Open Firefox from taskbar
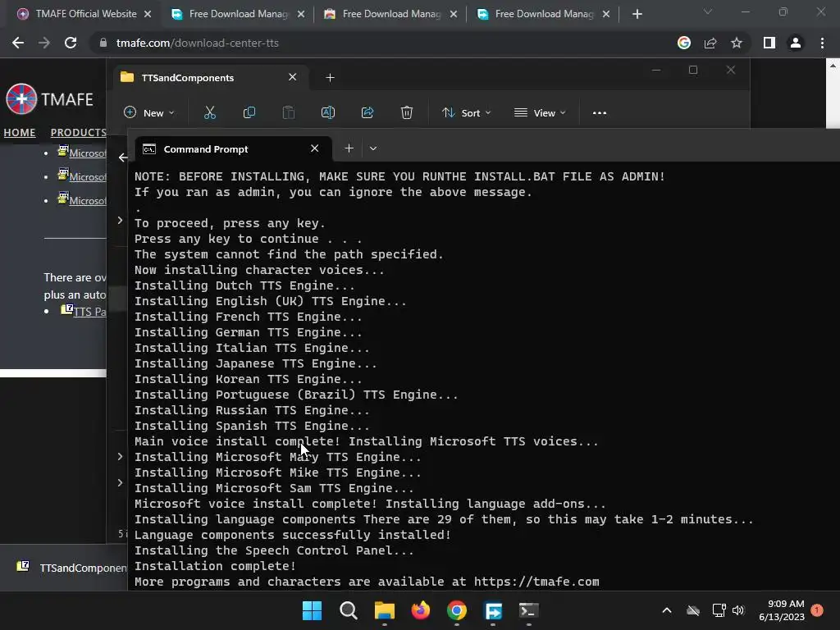The image size is (840, 630). tap(421, 610)
